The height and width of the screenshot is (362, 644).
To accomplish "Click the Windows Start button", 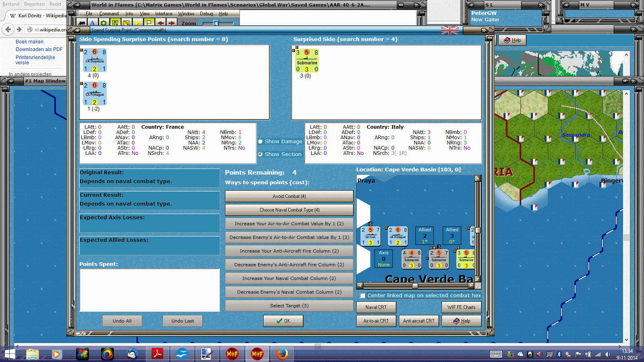I will tap(9, 354).
